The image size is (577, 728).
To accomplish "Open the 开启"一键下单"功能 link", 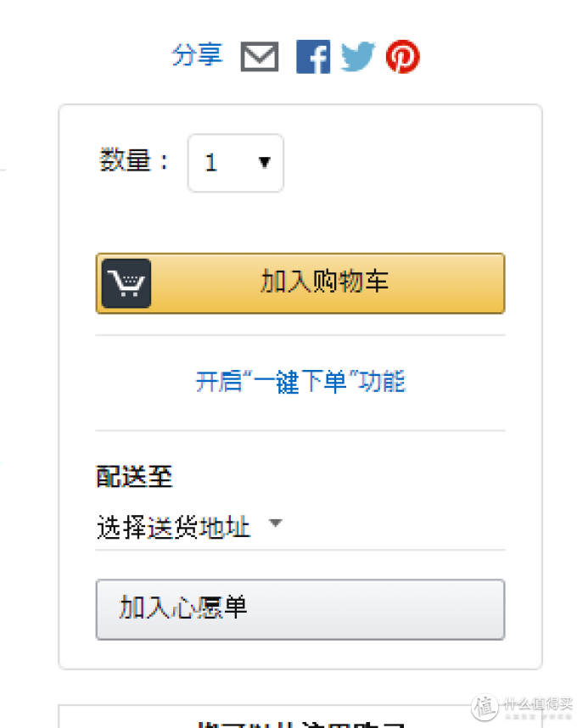I will pyautogui.click(x=300, y=382).
